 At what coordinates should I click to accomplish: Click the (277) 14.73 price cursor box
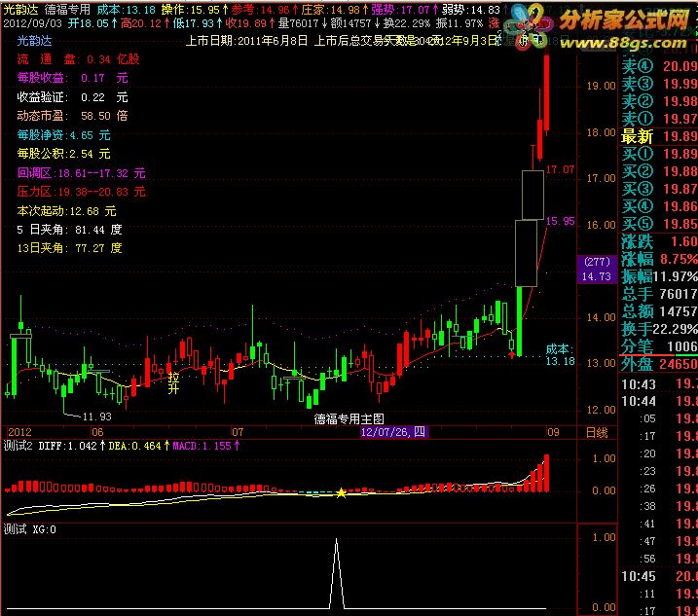(x=597, y=270)
